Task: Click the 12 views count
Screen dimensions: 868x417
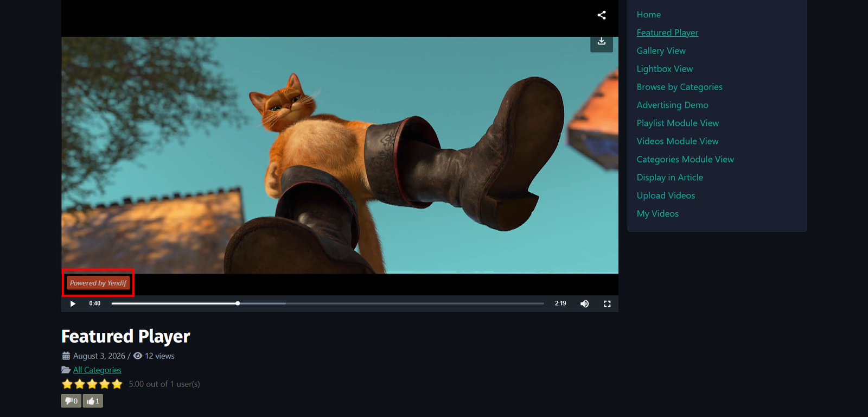Action: pyautogui.click(x=159, y=356)
